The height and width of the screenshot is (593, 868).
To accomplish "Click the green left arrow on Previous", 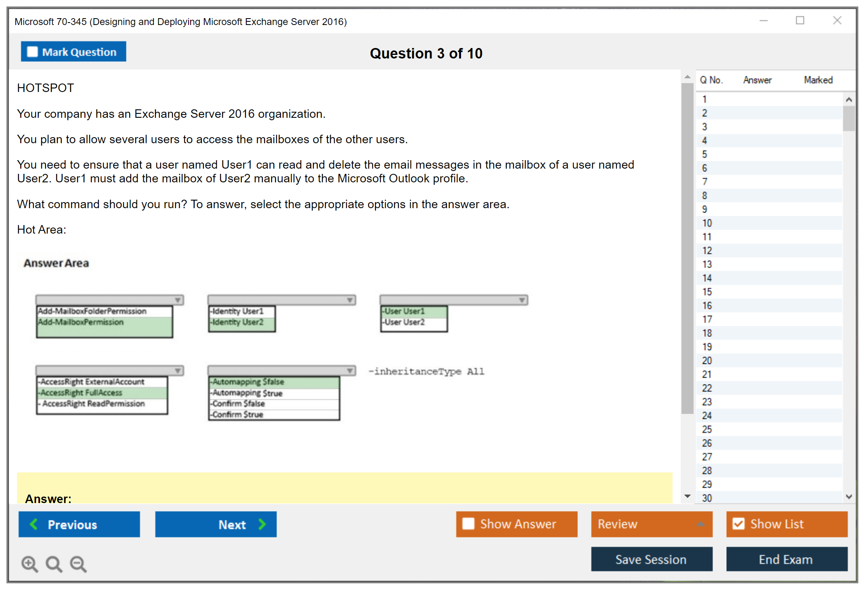I will 34,524.
